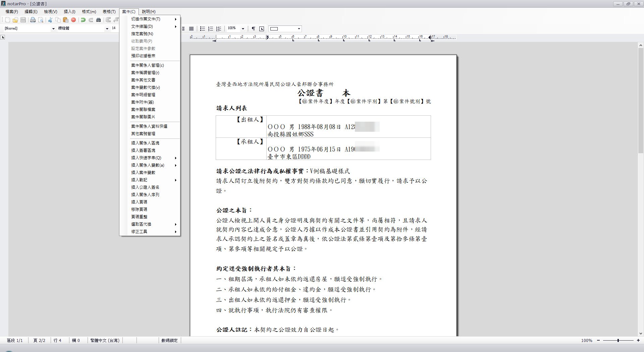Undo last action with green arrow

click(83, 20)
